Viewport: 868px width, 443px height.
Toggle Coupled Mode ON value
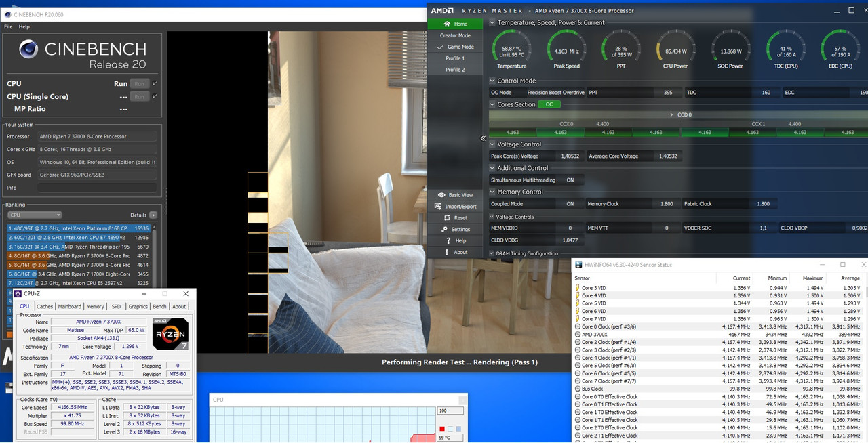570,204
